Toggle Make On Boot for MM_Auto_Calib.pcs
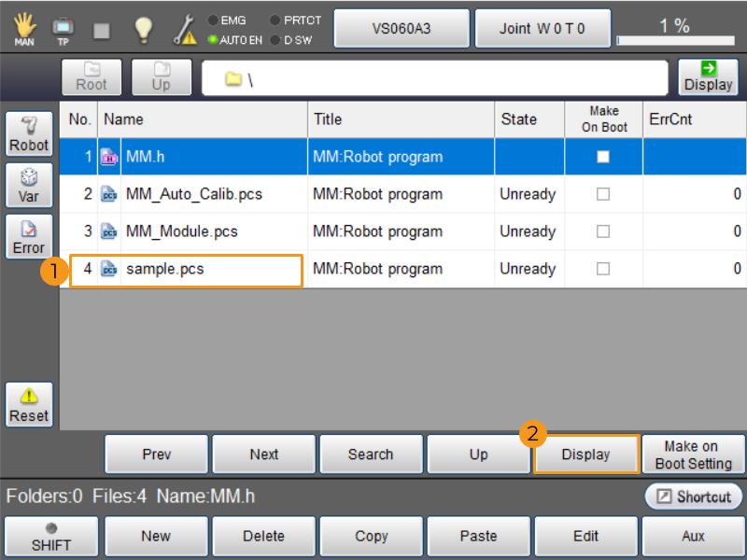 [x=603, y=194]
